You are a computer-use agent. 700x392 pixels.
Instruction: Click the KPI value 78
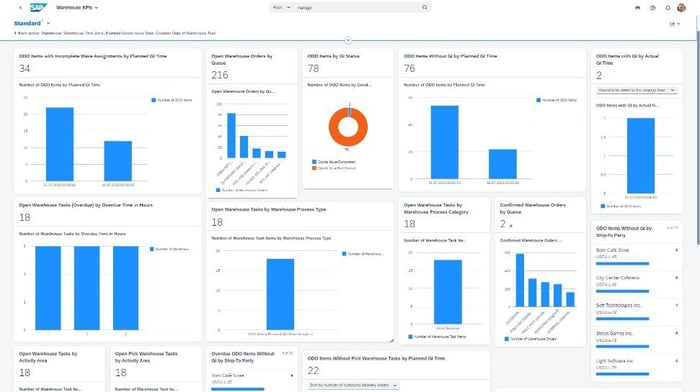pyautogui.click(x=313, y=68)
